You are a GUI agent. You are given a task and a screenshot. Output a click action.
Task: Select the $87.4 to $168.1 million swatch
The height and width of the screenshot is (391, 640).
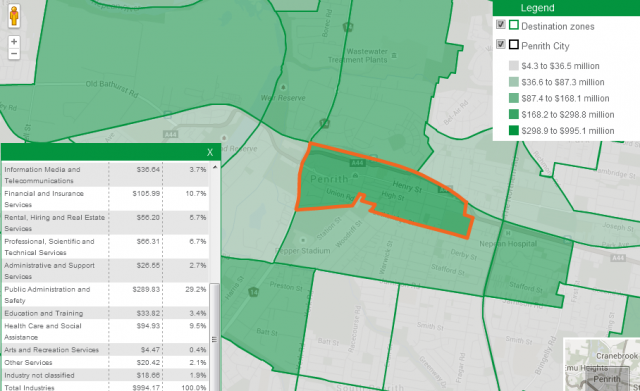pos(514,98)
